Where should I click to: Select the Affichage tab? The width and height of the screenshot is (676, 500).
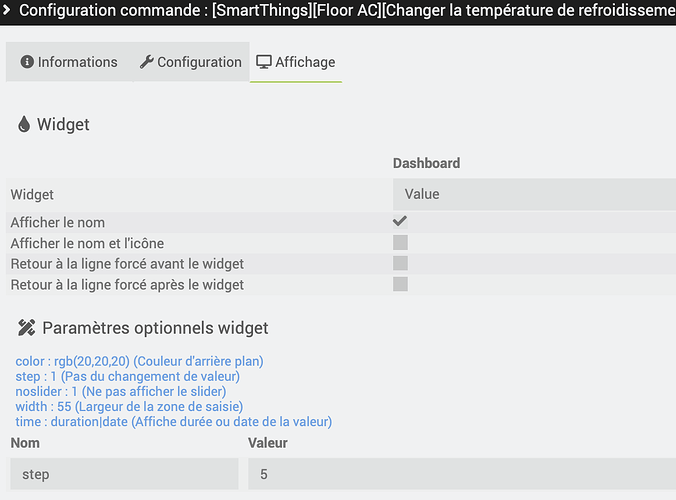coord(296,62)
